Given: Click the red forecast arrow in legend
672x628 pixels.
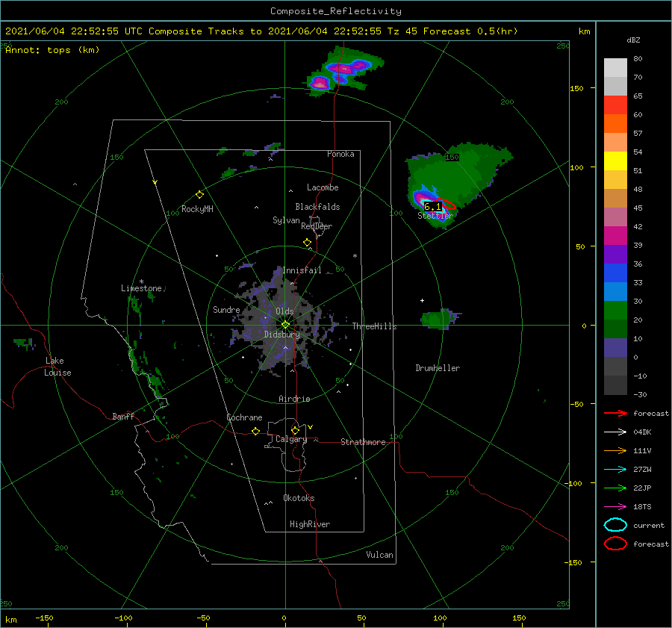Looking at the screenshot, I should [615, 413].
